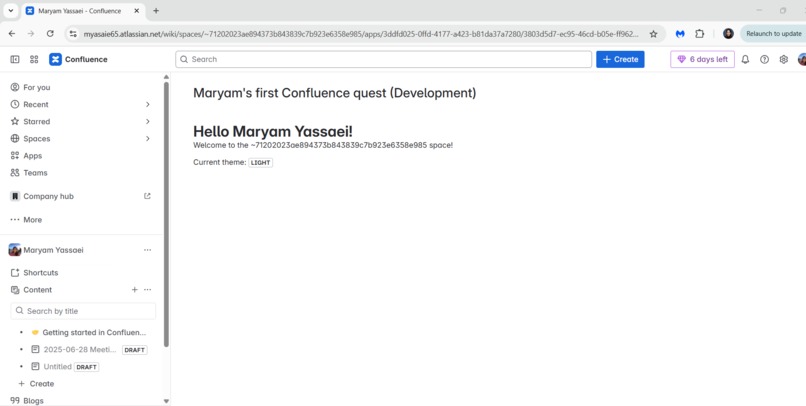Open Chrome profile avatar
Viewport: 806px width, 406px height.
coord(728,33)
